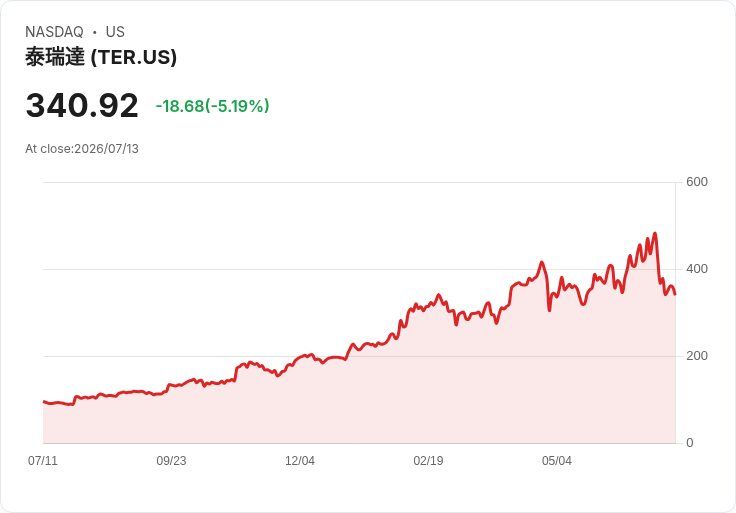Image resolution: width=736 pixels, height=513 pixels.
Task: Select the current price 340.92
Action: tap(82, 105)
